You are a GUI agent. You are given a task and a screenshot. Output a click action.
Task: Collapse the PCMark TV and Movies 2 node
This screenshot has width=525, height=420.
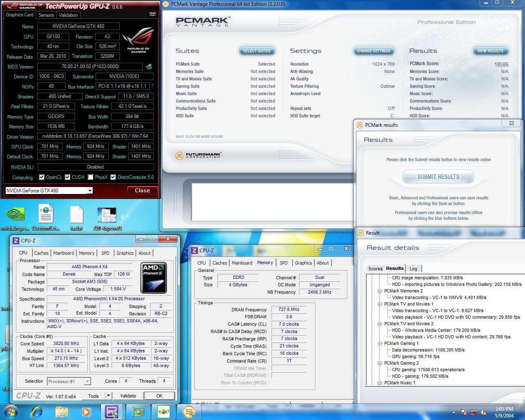[x=380, y=324]
